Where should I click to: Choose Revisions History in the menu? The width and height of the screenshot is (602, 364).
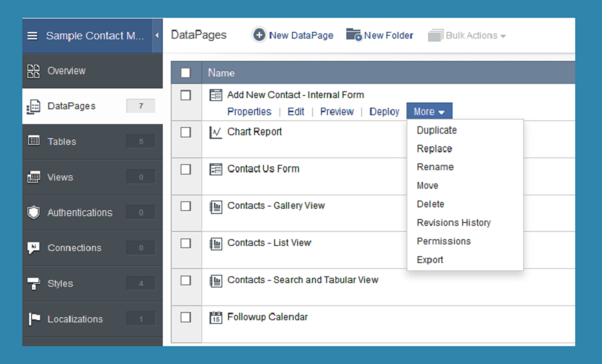(x=454, y=222)
